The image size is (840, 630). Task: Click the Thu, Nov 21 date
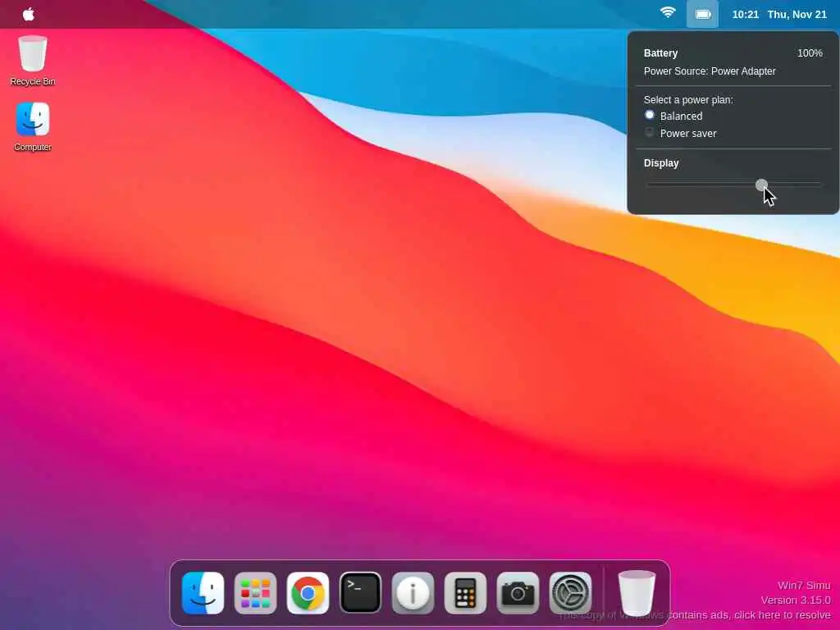click(797, 15)
